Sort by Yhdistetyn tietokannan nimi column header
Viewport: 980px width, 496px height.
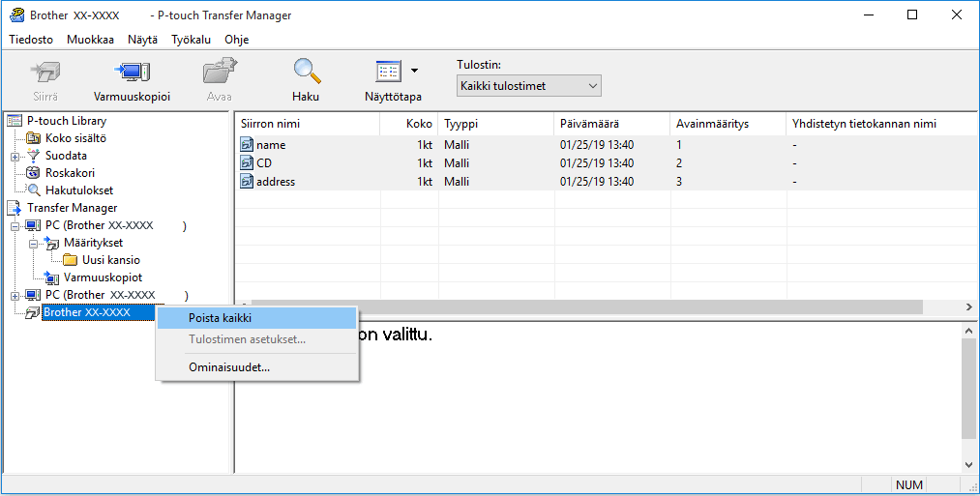(882, 124)
